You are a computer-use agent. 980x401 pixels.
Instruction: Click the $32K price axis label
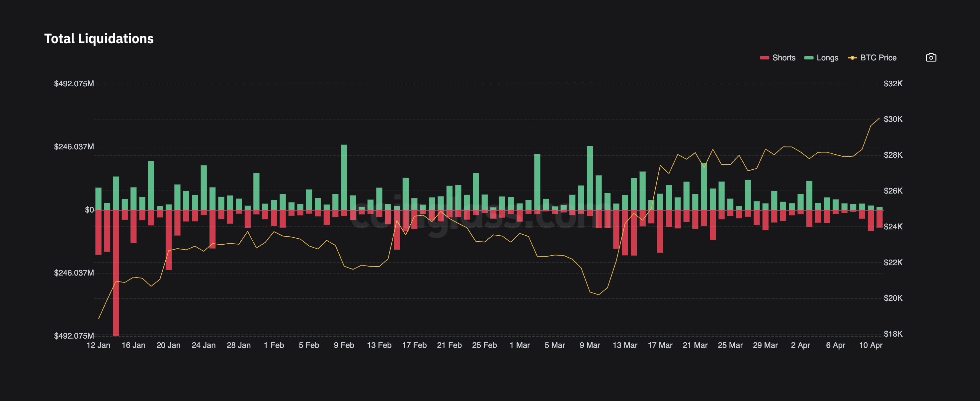point(893,84)
